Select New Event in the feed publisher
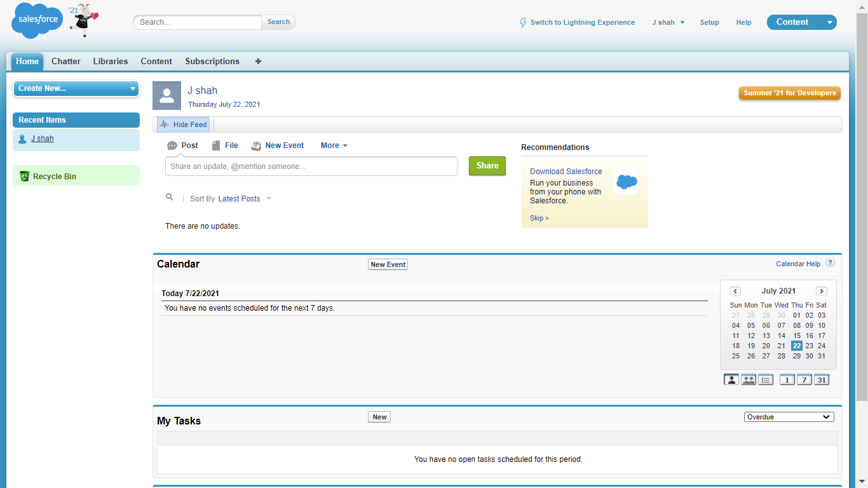The image size is (868, 488). click(x=278, y=146)
